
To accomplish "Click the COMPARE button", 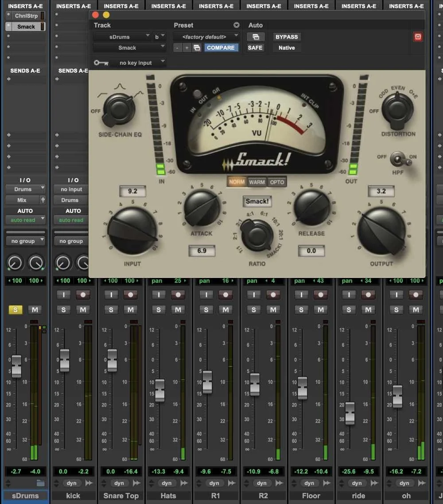I will pyautogui.click(x=221, y=47).
